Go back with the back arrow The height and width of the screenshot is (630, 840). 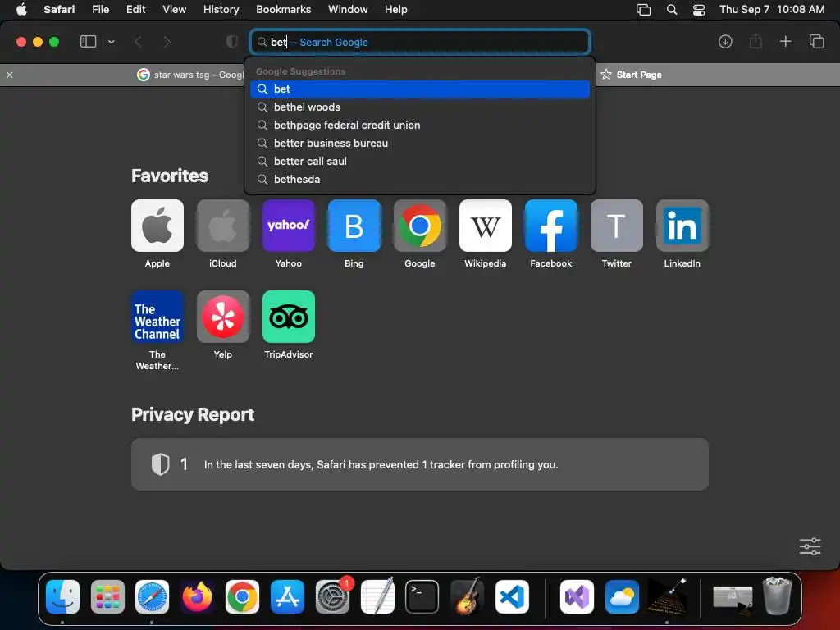[138, 42]
